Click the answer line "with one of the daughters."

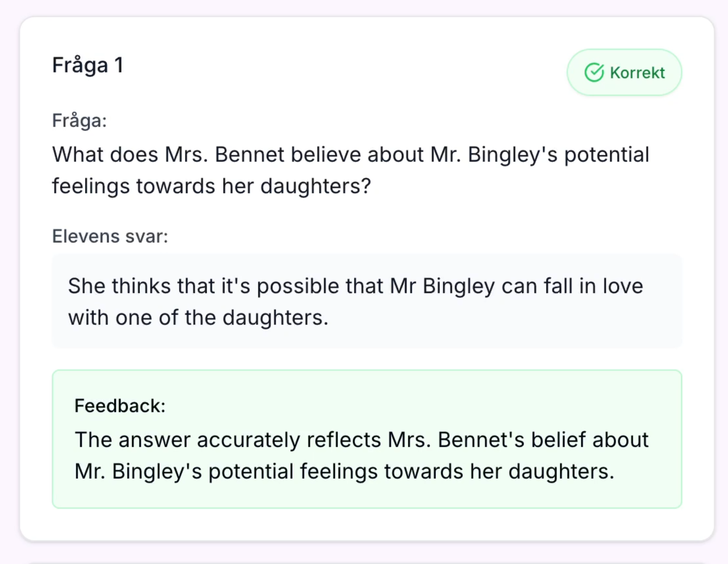point(198,317)
